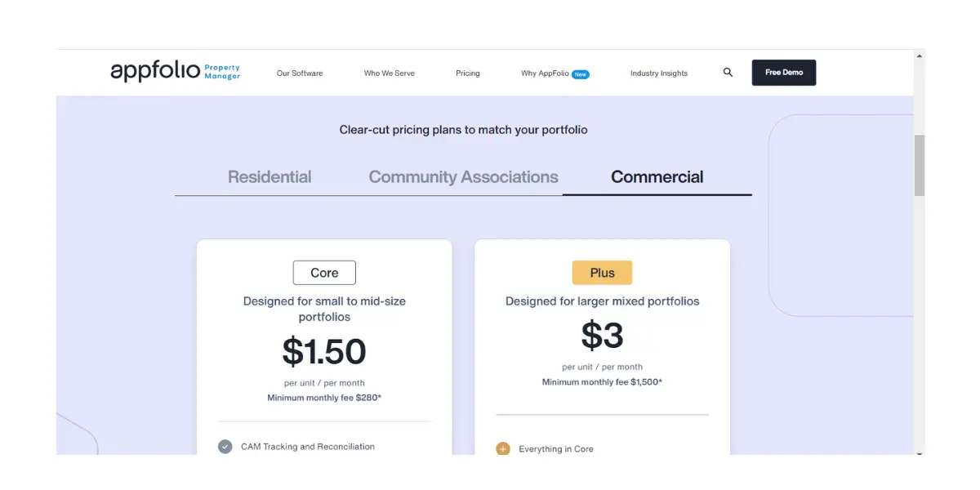Open the Who We Serve menu
980x490 pixels.
coord(390,73)
